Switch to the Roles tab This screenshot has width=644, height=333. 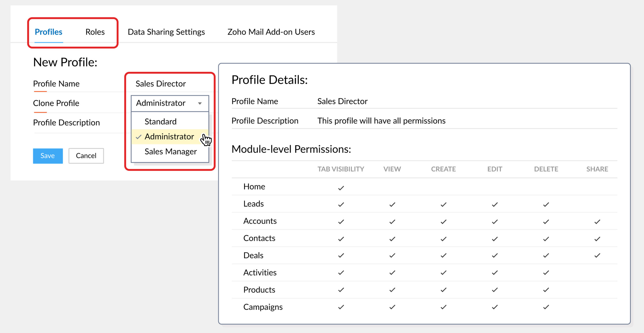(x=95, y=32)
